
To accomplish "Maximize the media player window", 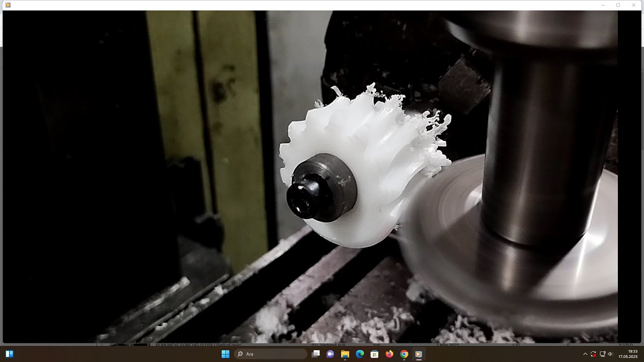I will (618, 5).
